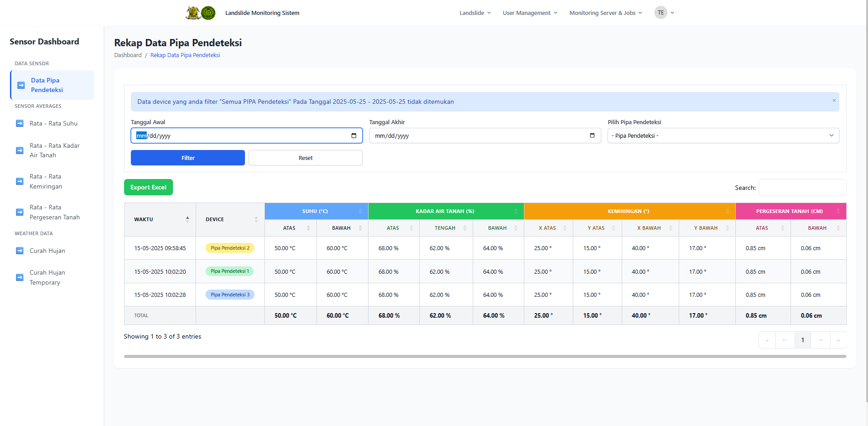The image size is (868, 426).
Task: Click into the table Search field
Action: coord(802,188)
